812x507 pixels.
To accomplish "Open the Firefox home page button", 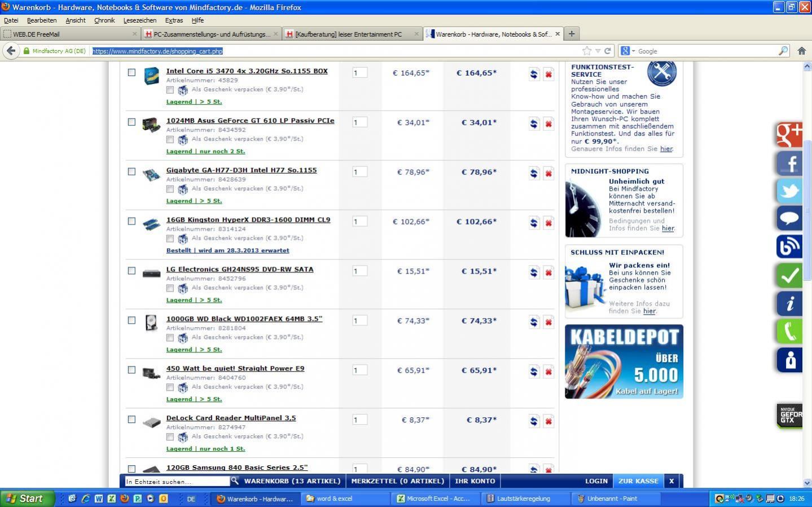I will click(x=801, y=51).
